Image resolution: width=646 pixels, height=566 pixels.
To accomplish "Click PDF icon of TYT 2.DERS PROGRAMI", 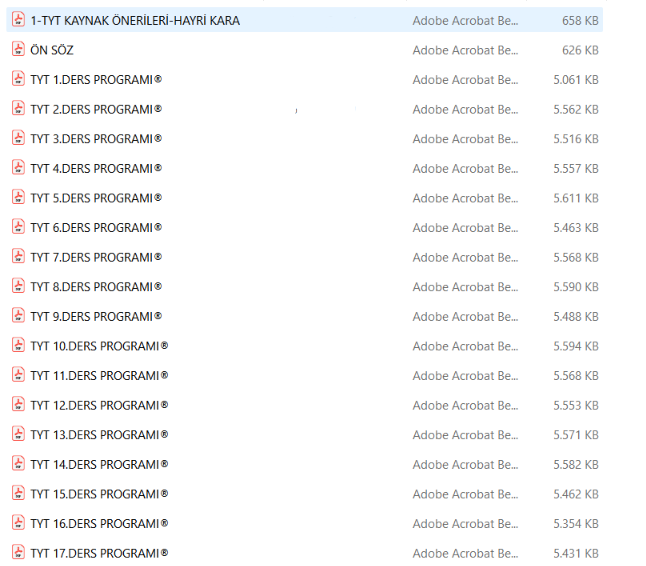I will (18, 108).
